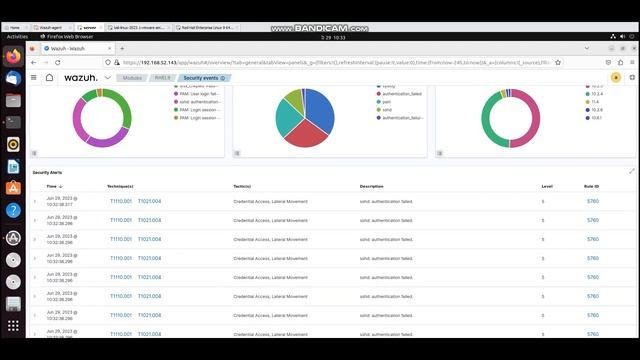Click the Save to Pocket icon in Firefox toolbar
This screenshot has width=640, height=360.
[x=608, y=62]
